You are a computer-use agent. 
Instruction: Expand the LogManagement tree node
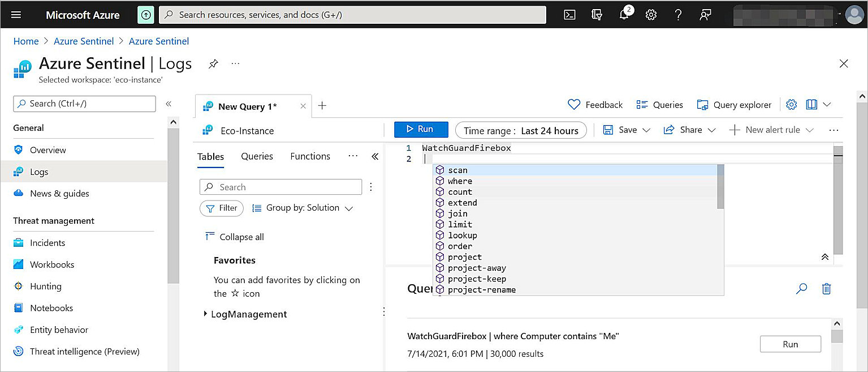pos(205,314)
